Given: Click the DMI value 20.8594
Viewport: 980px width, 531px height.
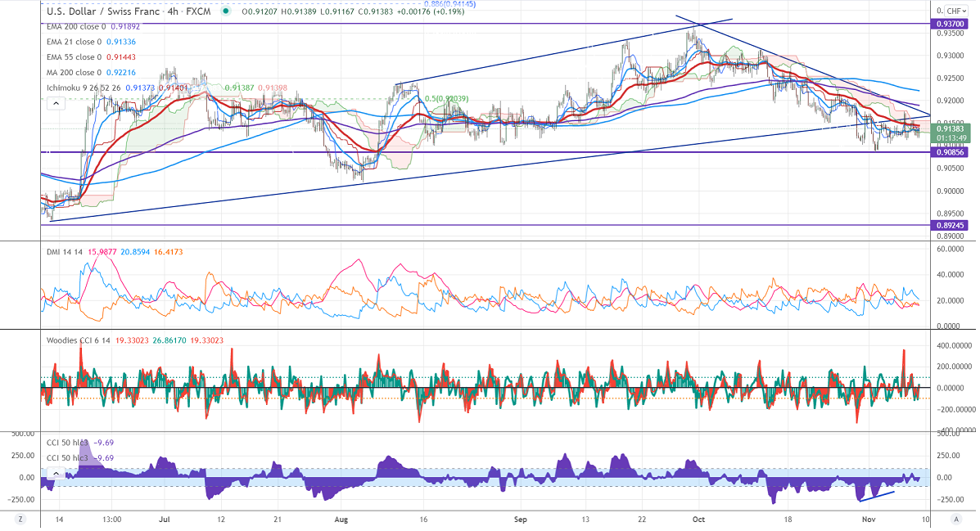Looking at the screenshot, I should pos(135,252).
